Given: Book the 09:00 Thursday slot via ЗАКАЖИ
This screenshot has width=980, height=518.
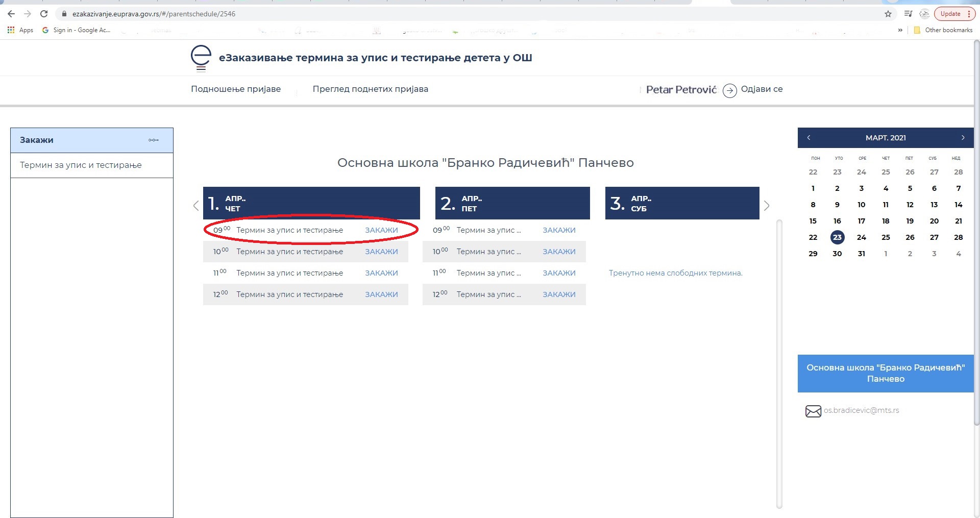Looking at the screenshot, I should click(x=381, y=230).
